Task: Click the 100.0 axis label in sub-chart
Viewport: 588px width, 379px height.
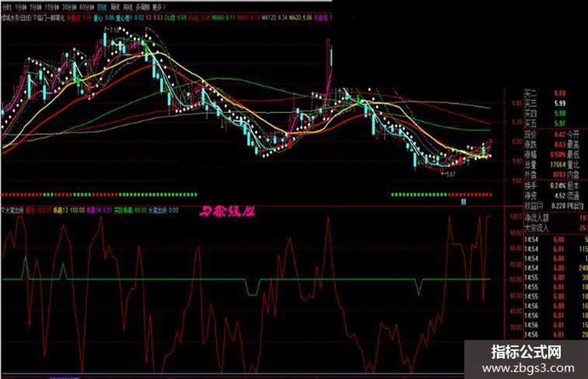Action: pyautogui.click(x=516, y=217)
